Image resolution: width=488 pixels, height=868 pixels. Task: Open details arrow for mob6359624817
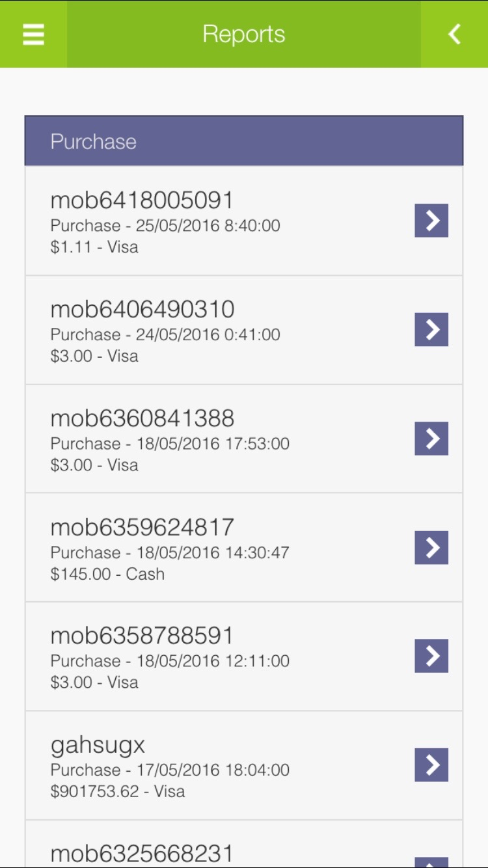[x=431, y=547]
